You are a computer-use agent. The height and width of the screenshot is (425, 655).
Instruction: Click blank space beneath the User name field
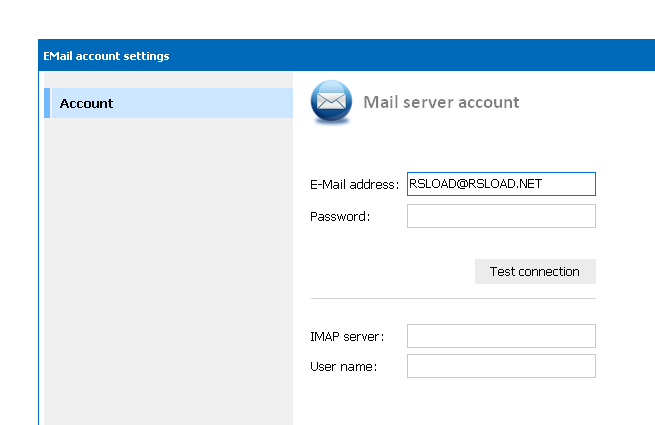click(x=470, y=402)
